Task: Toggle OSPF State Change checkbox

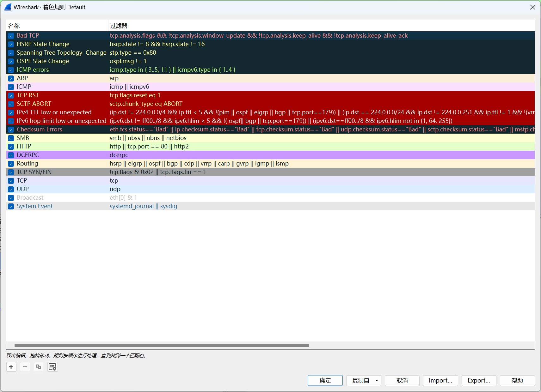Action: click(x=11, y=61)
